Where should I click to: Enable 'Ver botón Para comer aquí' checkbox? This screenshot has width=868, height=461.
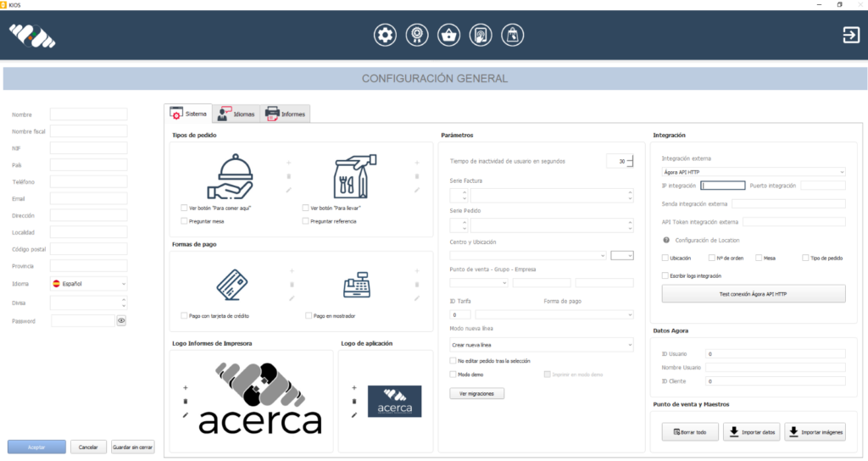184,208
